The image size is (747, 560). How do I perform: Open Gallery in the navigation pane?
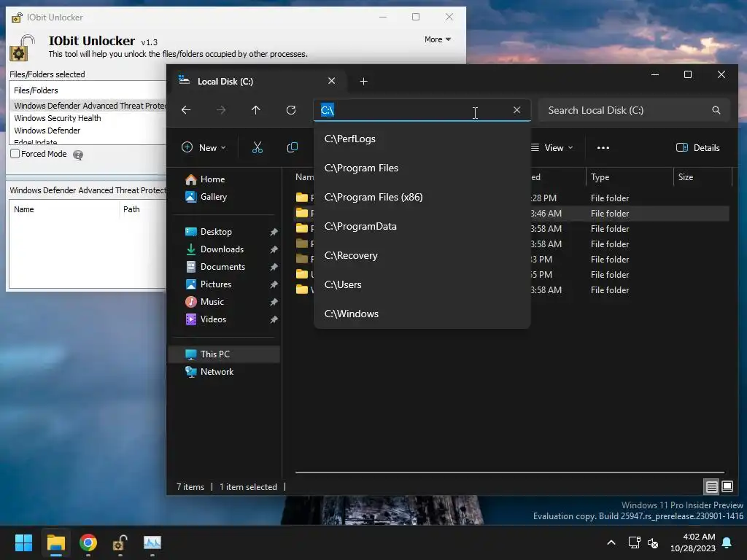pyautogui.click(x=206, y=197)
